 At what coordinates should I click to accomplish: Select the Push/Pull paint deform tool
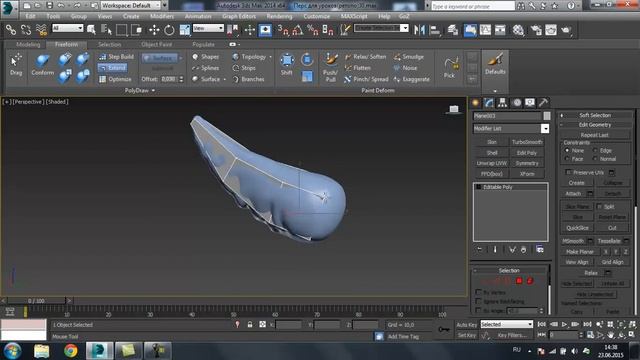[330, 67]
